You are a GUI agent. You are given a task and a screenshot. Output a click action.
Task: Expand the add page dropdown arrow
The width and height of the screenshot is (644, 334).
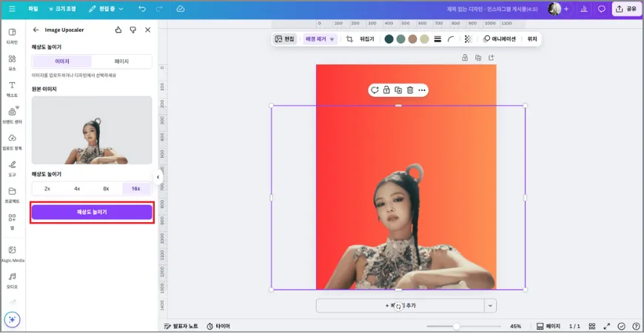[490, 306]
